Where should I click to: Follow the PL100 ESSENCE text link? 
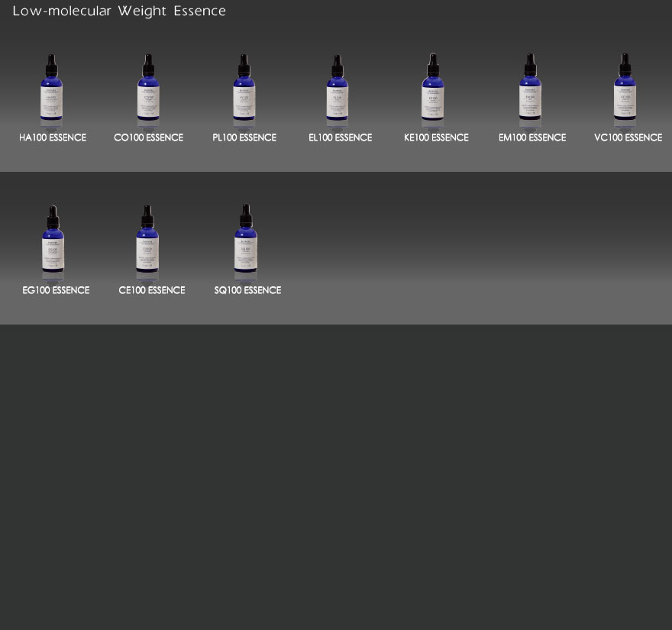point(244,138)
